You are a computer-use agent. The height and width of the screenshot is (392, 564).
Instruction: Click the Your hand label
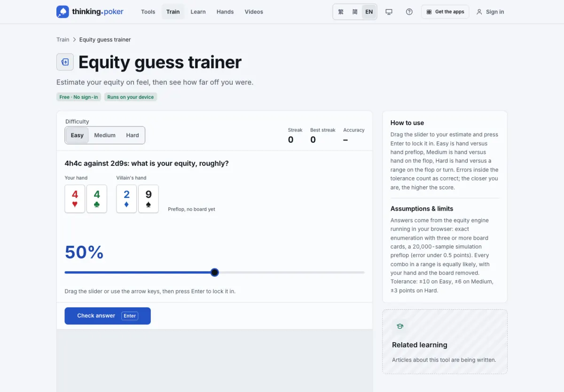click(x=76, y=178)
